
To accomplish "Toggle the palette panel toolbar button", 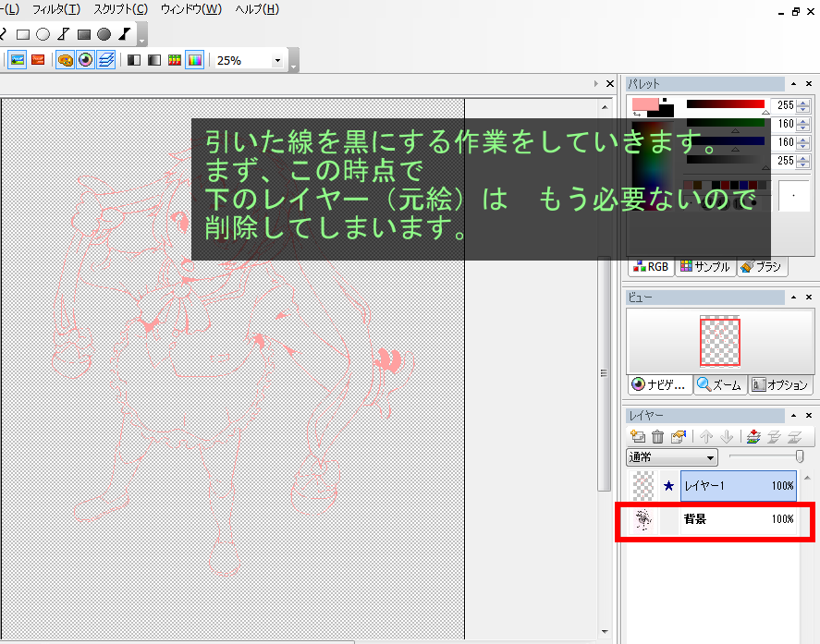I will (x=66, y=60).
